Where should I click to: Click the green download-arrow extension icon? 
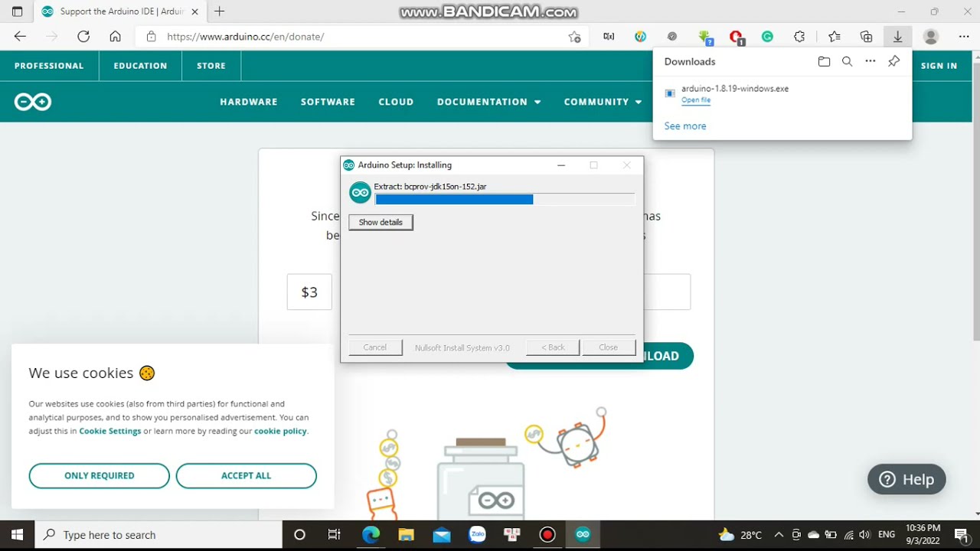pos(705,37)
